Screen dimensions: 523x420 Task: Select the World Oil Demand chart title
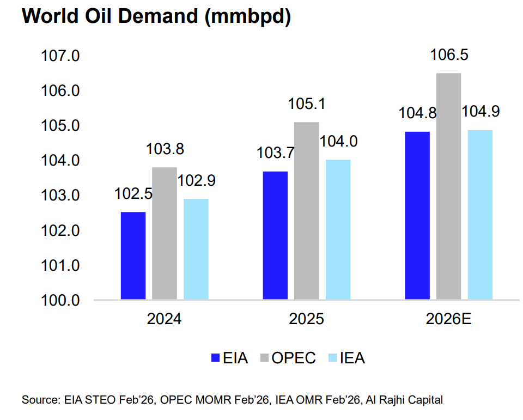(x=156, y=17)
